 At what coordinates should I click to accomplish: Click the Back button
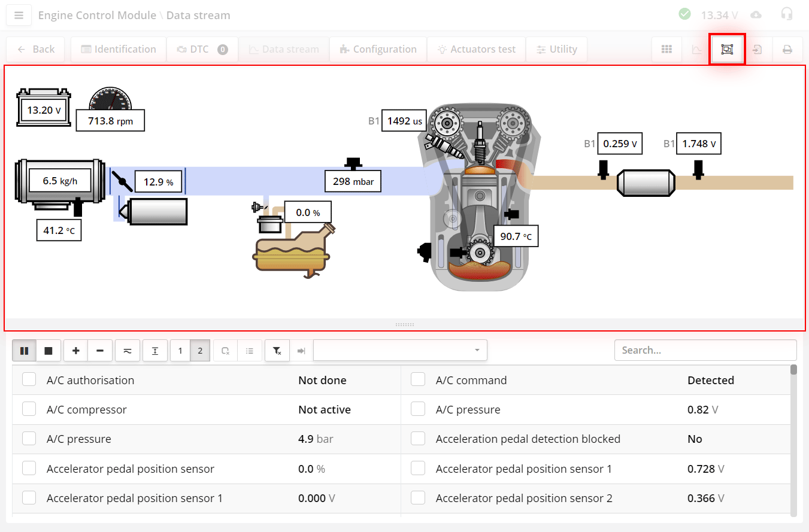click(35, 49)
